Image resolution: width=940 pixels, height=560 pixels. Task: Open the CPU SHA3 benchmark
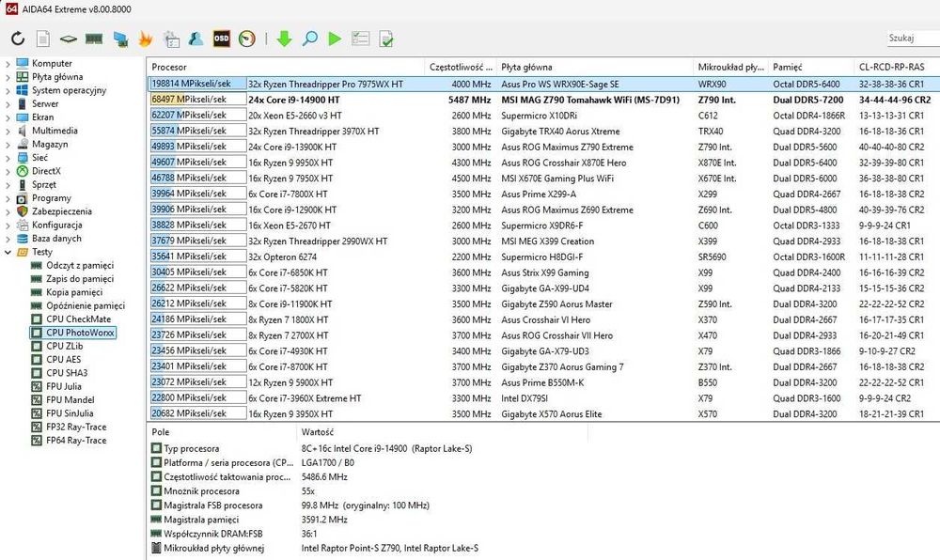[67, 372]
